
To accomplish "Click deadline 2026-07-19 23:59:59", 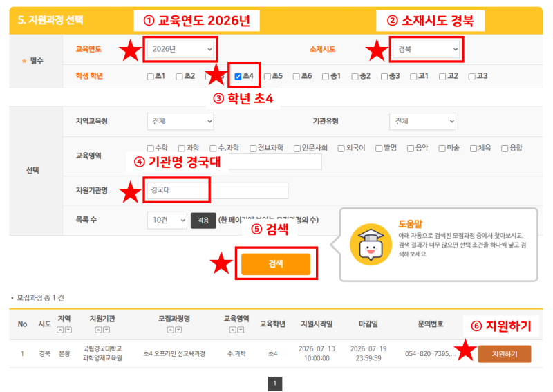I will coord(368,353).
